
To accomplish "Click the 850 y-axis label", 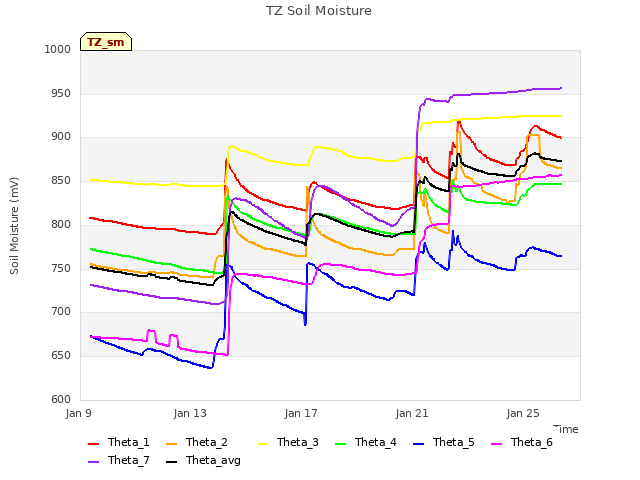I will click(61, 180).
